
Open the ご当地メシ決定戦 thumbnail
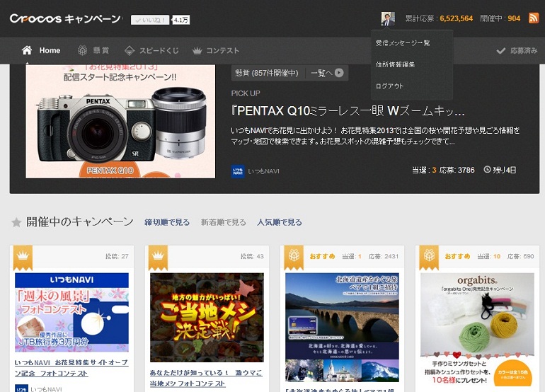point(207,317)
